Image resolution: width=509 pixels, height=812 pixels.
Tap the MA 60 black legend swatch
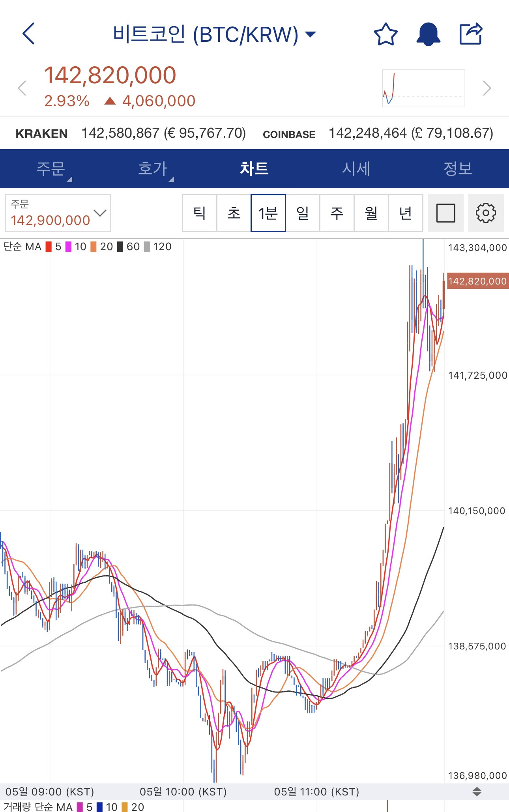click(120, 247)
